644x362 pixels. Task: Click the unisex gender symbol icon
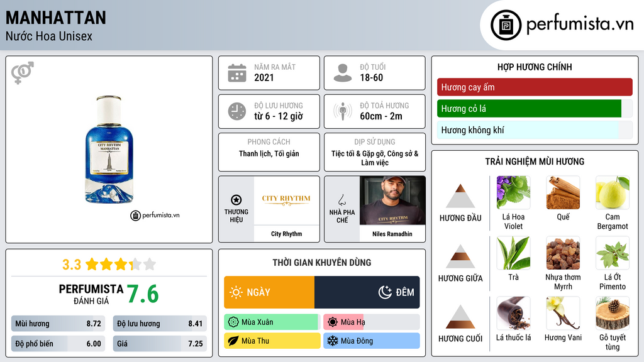(23, 73)
